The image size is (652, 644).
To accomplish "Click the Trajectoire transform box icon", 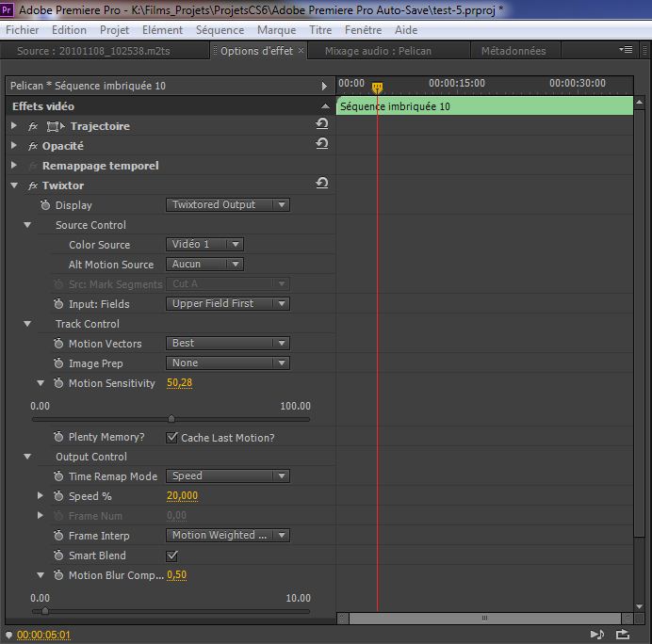I will (x=56, y=126).
